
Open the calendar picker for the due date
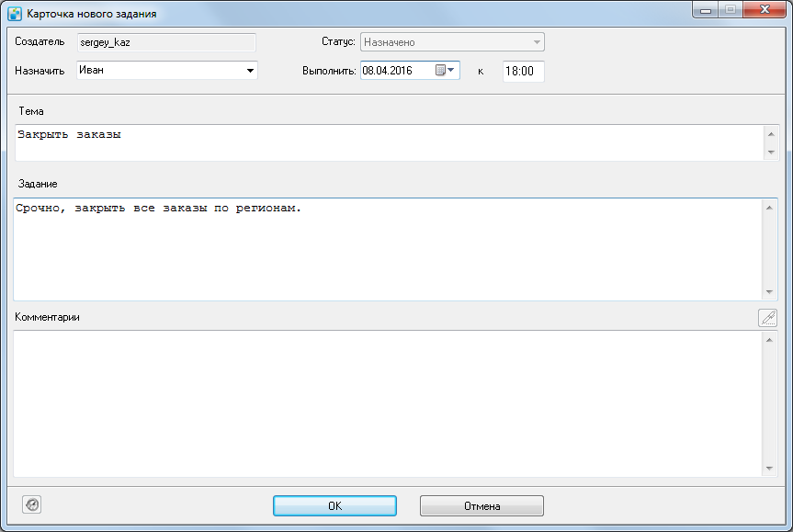pos(445,71)
